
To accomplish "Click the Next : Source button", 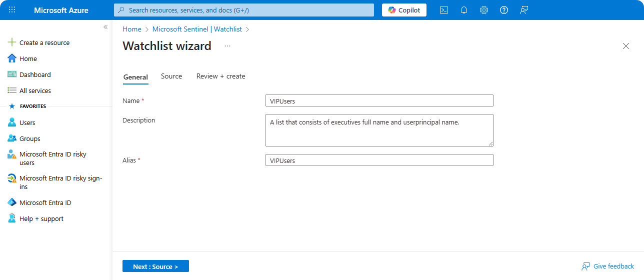I will pyautogui.click(x=155, y=266).
